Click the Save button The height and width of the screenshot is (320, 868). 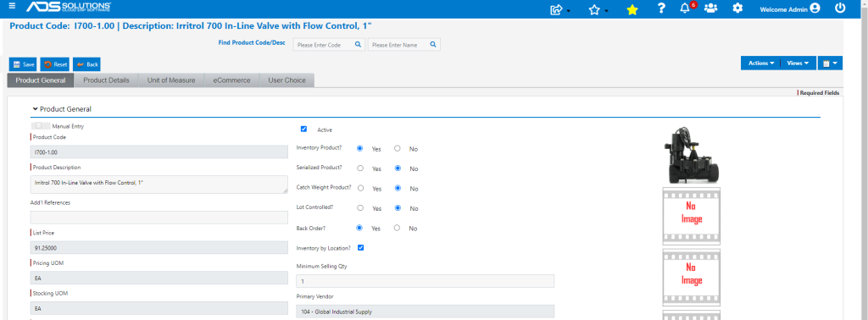pyautogui.click(x=23, y=64)
